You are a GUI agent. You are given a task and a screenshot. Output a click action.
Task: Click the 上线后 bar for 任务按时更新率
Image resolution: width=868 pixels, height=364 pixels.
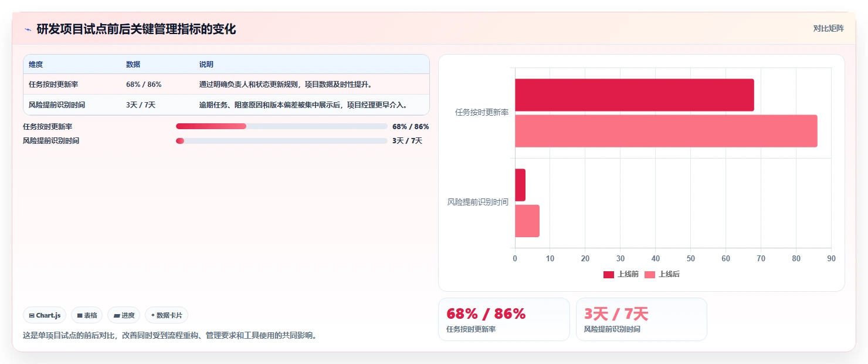[666, 131]
